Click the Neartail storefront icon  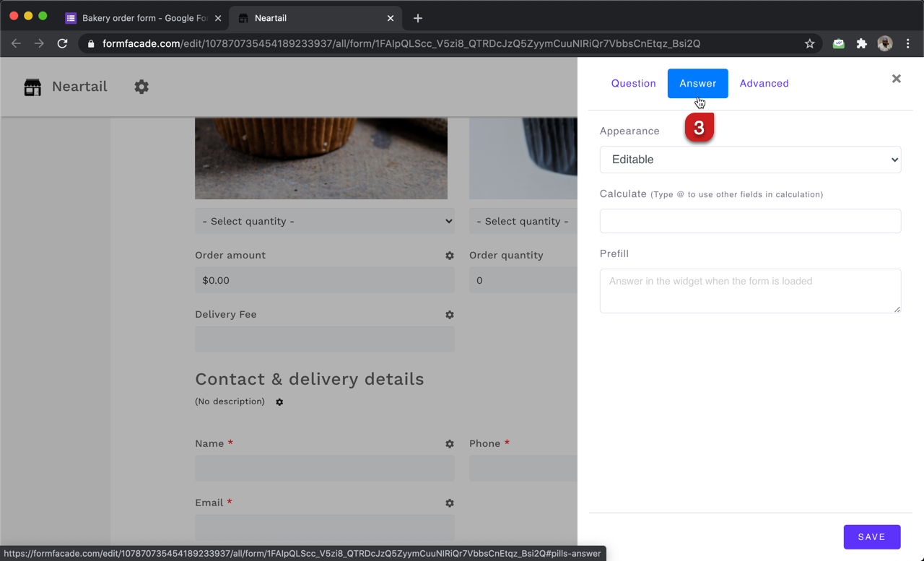pos(32,87)
